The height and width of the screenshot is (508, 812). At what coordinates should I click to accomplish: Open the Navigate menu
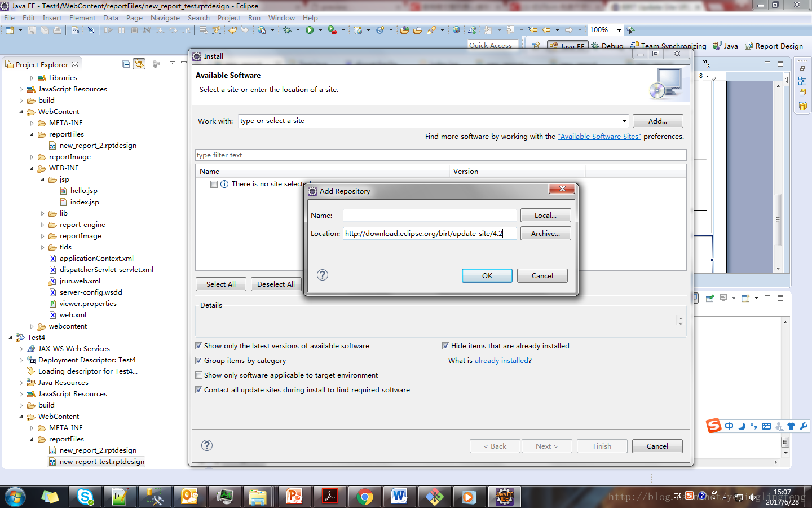coord(165,18)
